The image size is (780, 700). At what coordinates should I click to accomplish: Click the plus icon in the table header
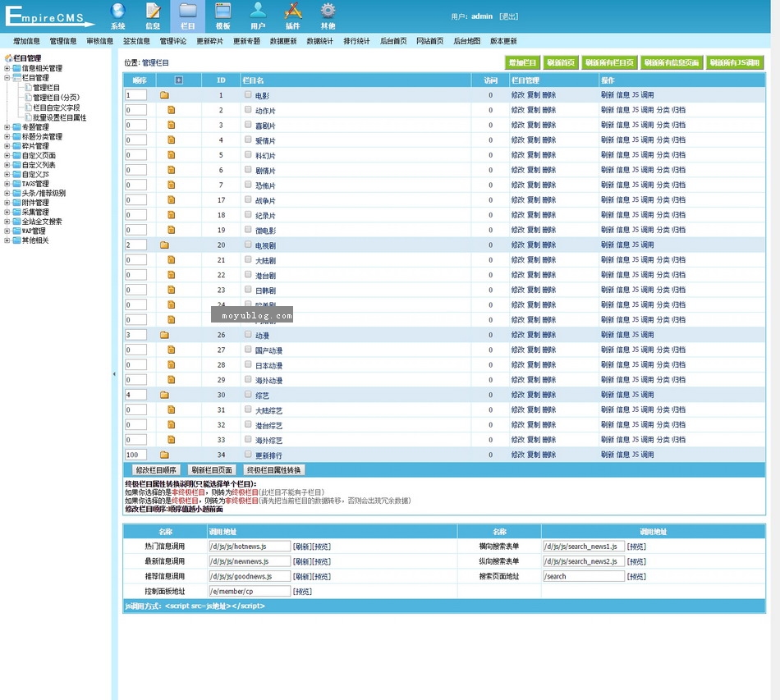tap(179, 80)
